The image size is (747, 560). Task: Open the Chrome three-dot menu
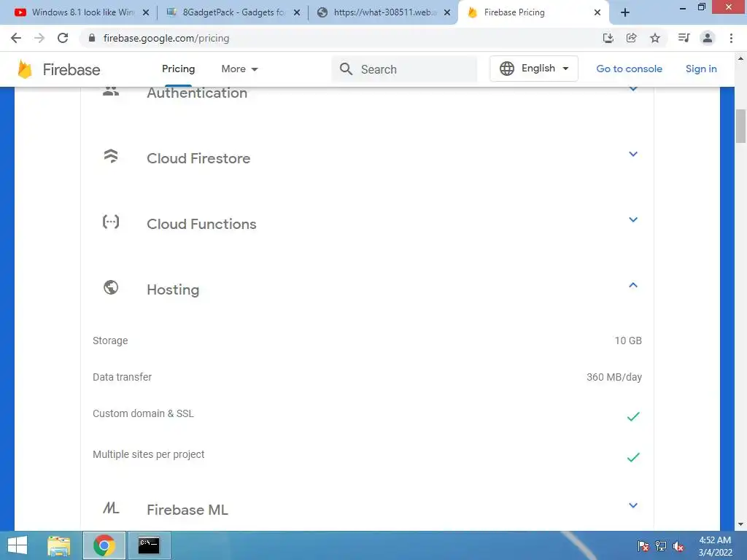pyautogui.click(x=731, y=38)
